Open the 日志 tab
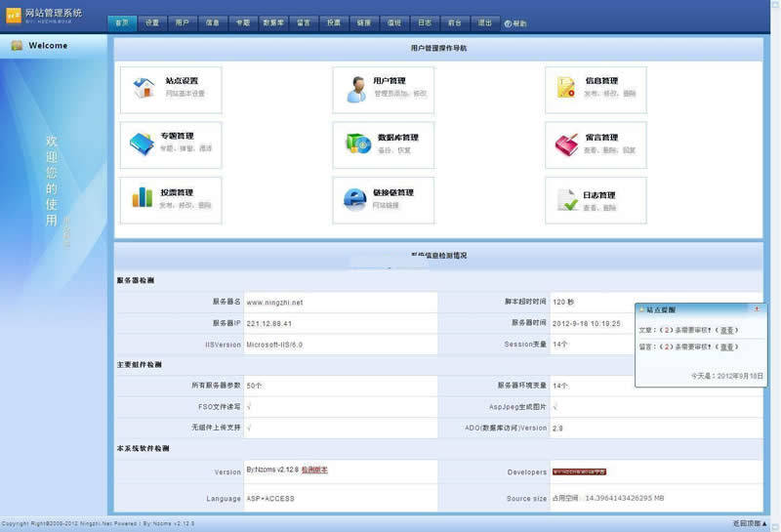781x532 pixels. click(425, 22)
